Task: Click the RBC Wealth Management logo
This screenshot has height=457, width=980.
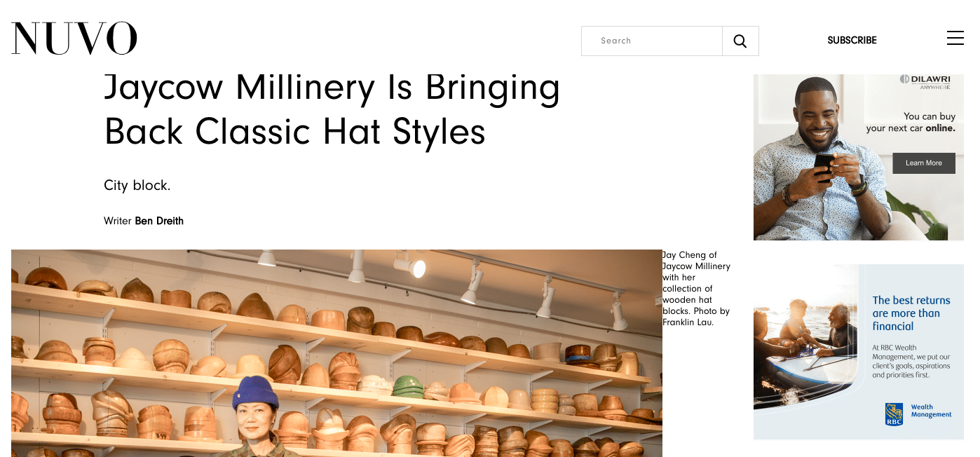Action: [918, 414]
